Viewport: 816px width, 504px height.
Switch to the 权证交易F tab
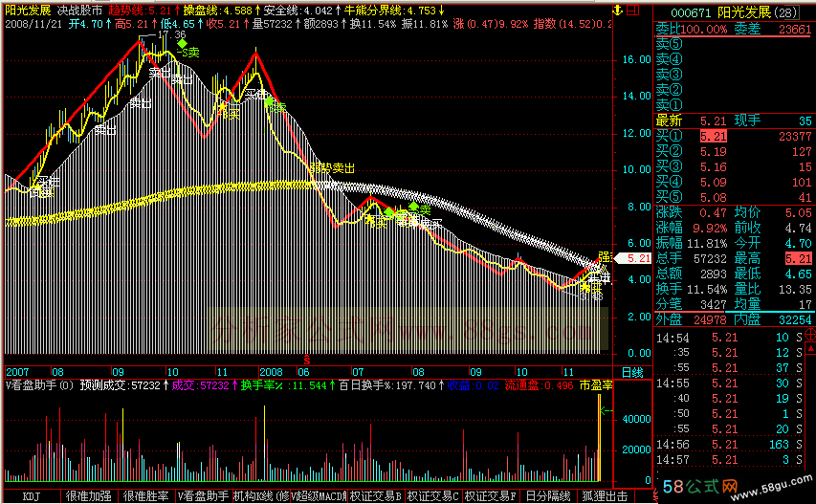point(490,496)
